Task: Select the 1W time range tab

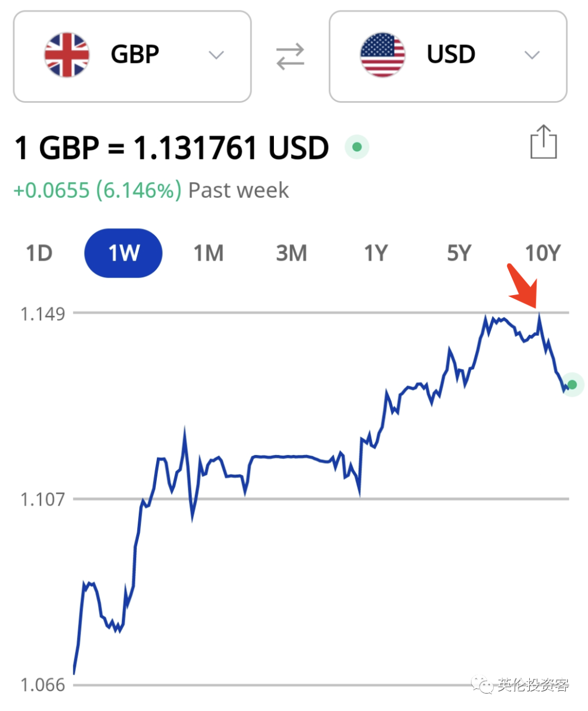Action: [124, 253]
